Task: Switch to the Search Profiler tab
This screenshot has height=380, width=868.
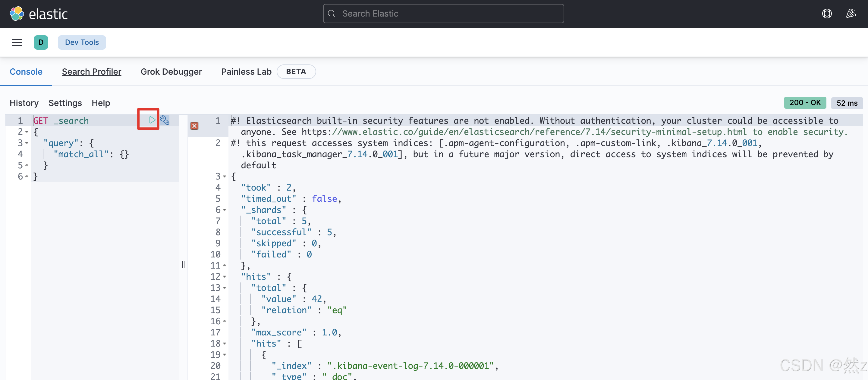Action: 91,72
